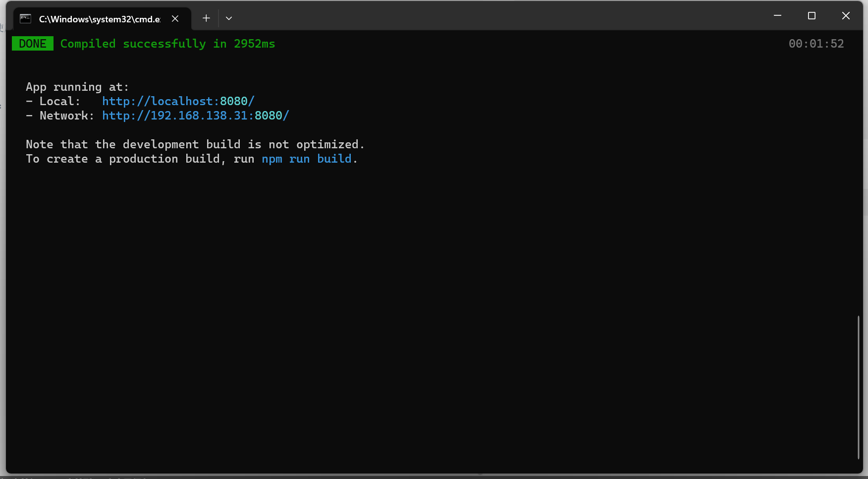Minimize the terminal window
Image resolution: width=868 pixels, height=479 pixels.
point(777,16)
